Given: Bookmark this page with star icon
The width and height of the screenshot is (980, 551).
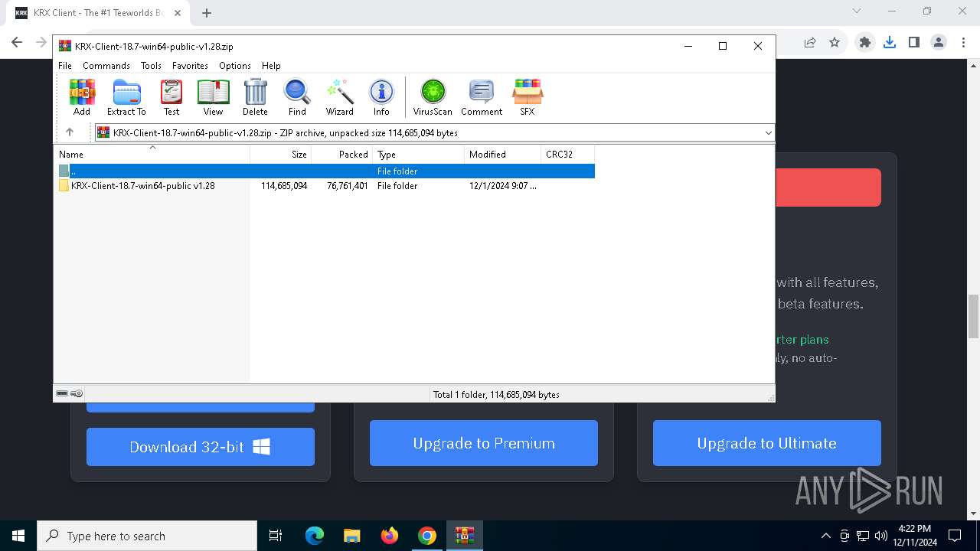Looking at the screenshot, I should coord(835,43).
